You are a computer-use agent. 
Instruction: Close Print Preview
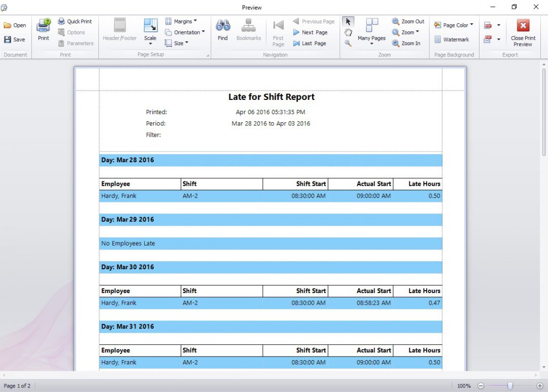(523, 31)
